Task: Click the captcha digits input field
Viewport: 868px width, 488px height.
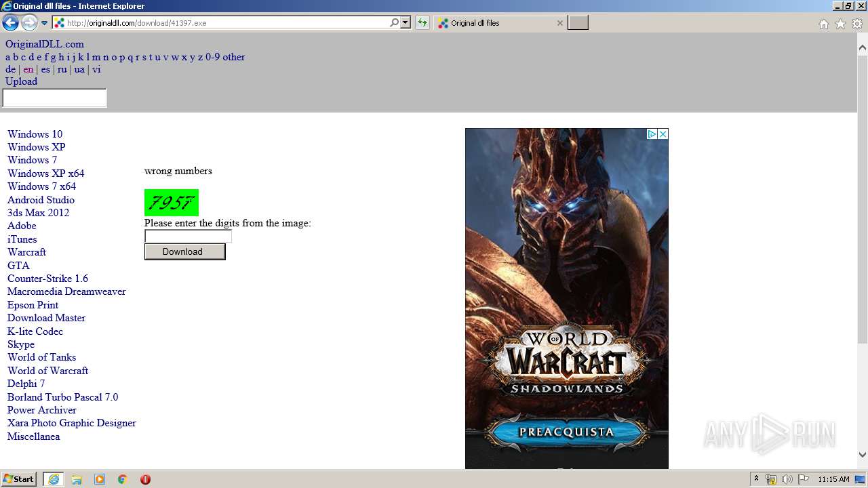Action: coord(188,237)
